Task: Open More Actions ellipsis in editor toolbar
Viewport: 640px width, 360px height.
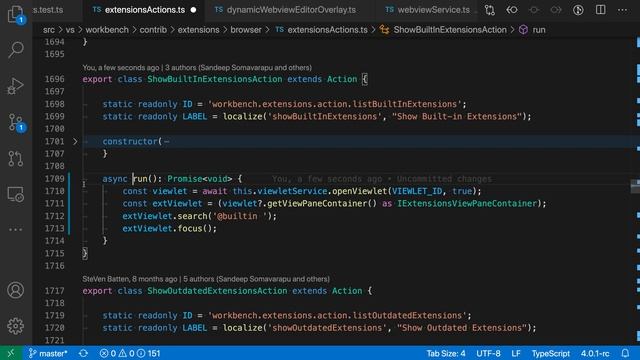Action: coord(622,10)
